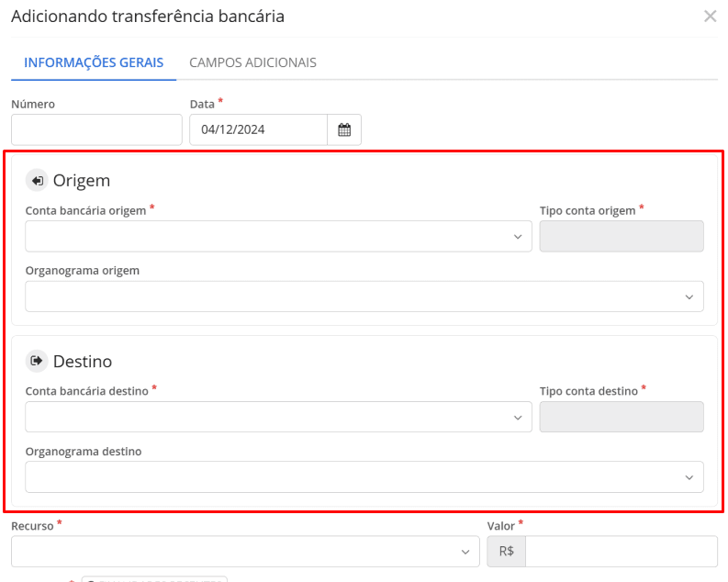Select the Informações Gerais tab
Image resolution: width=728 pixels, height=582 pixels.
click(94, 62)
